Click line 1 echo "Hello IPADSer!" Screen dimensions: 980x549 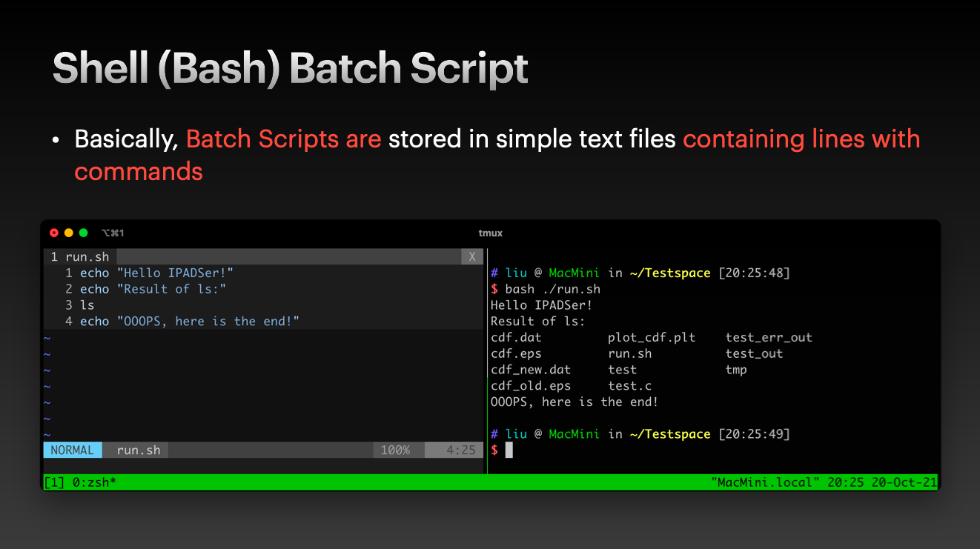click(157, 273)
